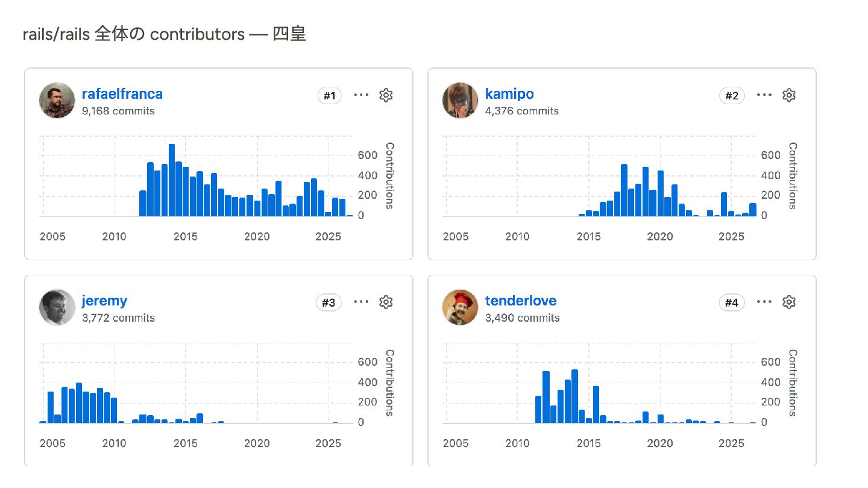Open three-dot menu on jeremy card
Image resolution: width=868 pixels, height=488 pixels.
pyautogui.click(x=361, y=302)
